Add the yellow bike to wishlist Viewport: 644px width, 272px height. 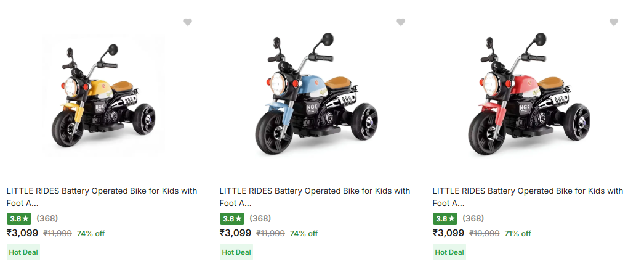point(188,22)
